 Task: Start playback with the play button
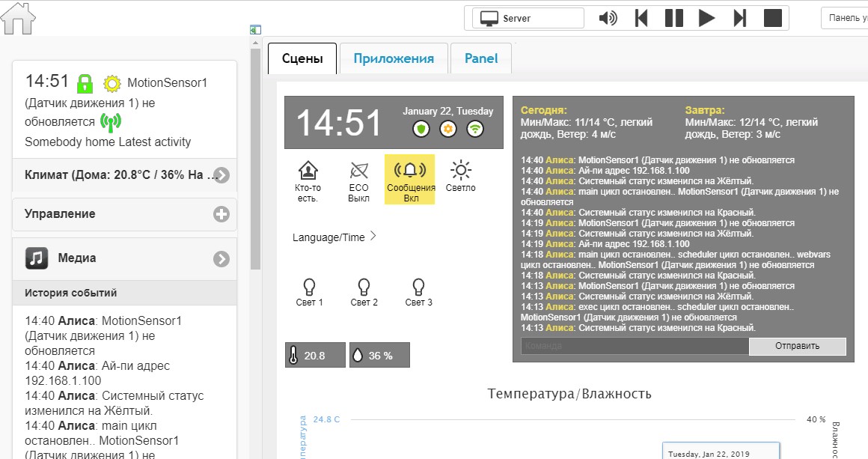click(x=706, y=18)
